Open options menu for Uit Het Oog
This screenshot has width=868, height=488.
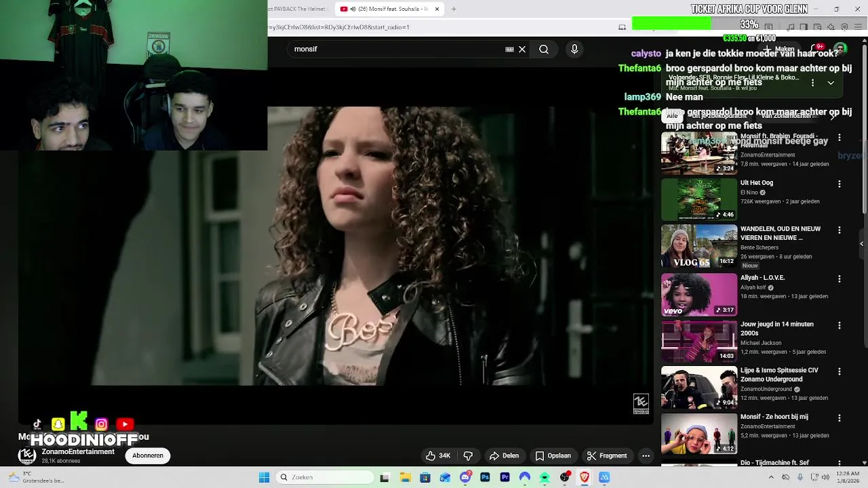840,184
